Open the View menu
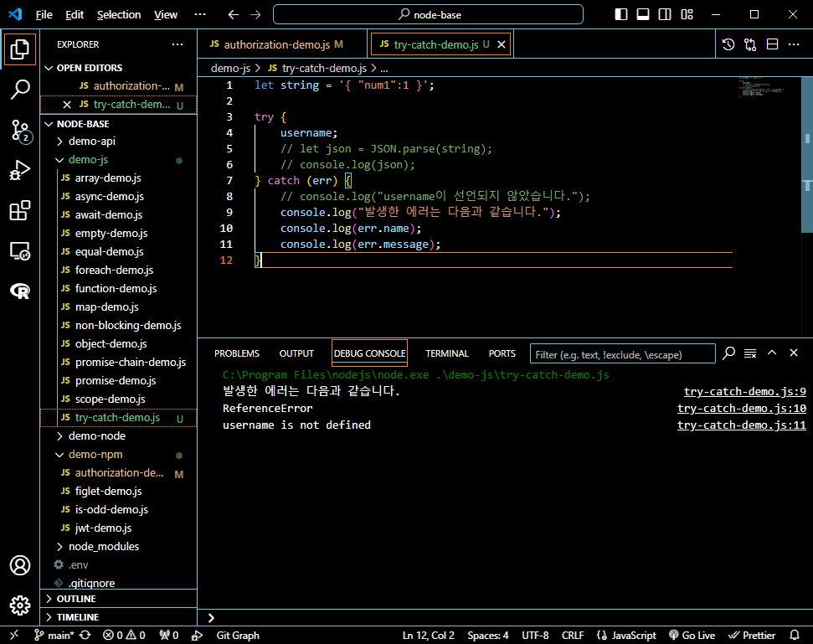The height and width of the screenshot is (644, 813). 166,14
